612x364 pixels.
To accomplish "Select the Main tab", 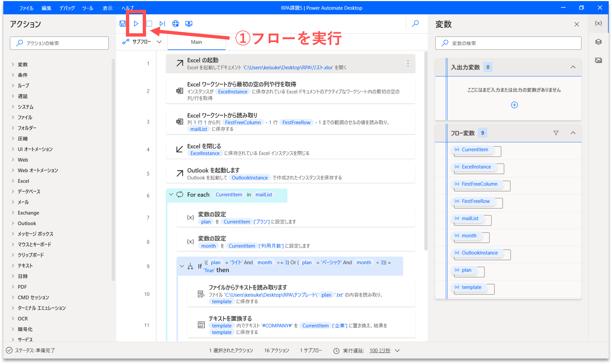I will pos(197,42).
